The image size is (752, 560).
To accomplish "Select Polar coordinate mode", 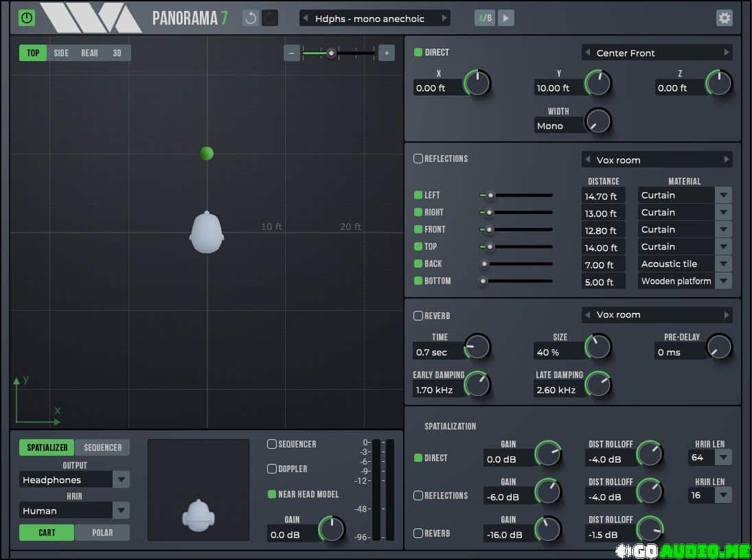I will 102,532.
